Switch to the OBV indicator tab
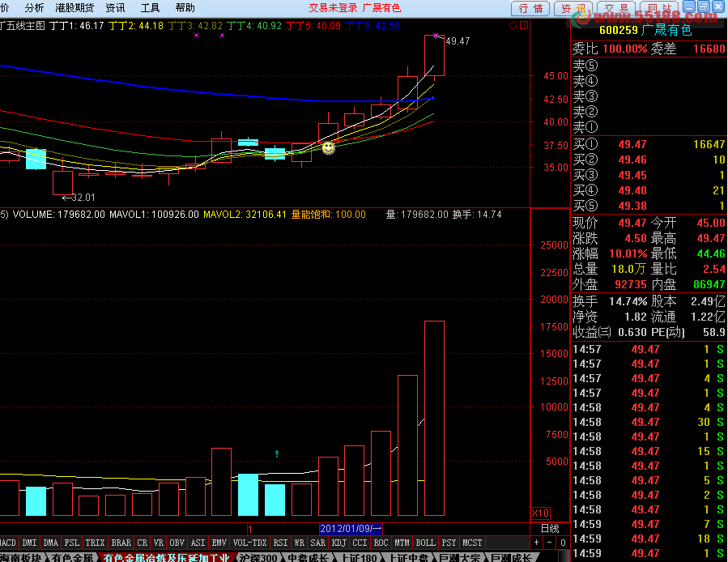Screen dimensions: 728x562 point(177,543)
